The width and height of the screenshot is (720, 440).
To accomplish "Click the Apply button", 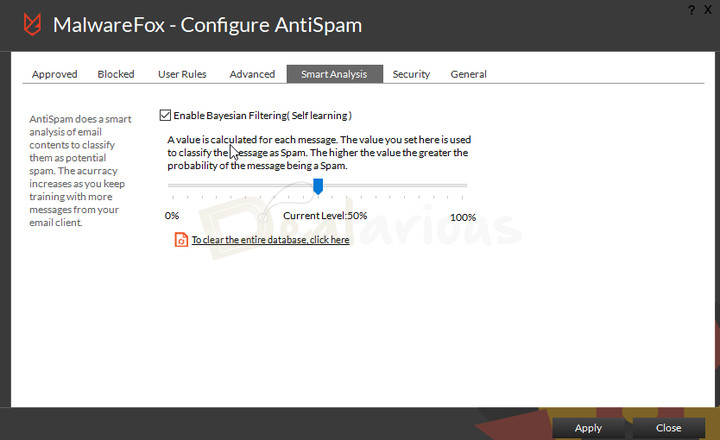I will click(588, 428).
